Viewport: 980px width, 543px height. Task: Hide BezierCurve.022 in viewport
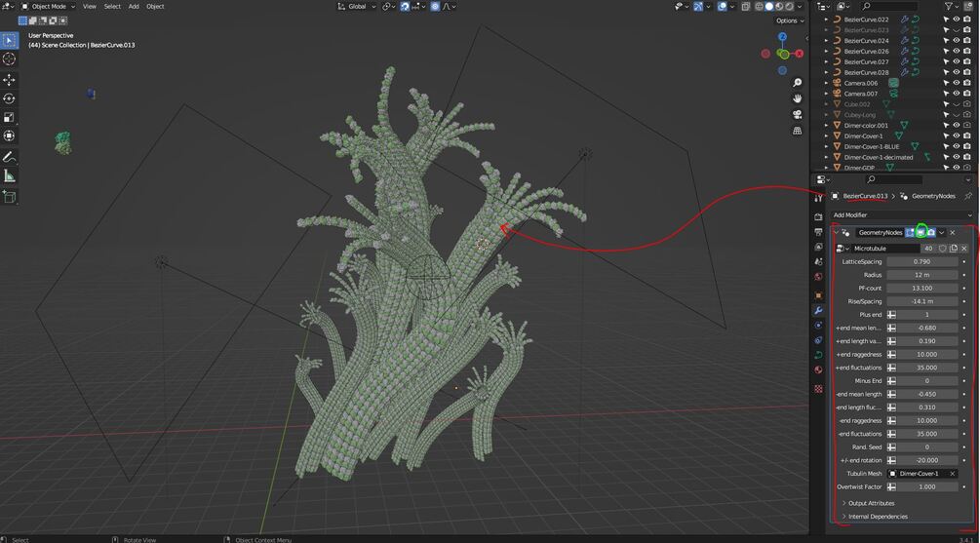pyautogui.click(x=957, y=19)
